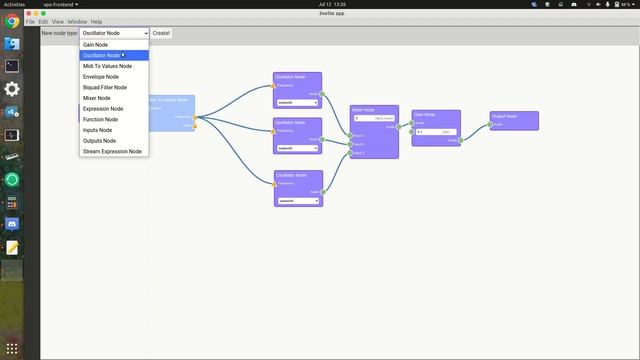
Task: Launch Google Chrome from the dock
Action: click(x=12, y=21)
